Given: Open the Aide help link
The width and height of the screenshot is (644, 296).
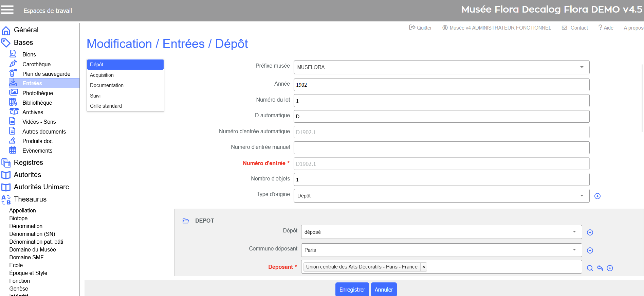Looking at the screenshot, I should [x=606, y=28].
